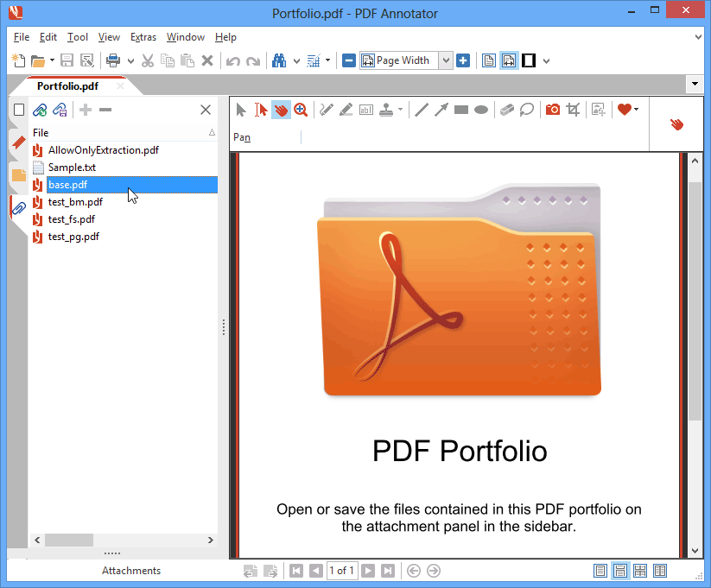
Task: Select the Lasso tool
Action: (526, 110)
